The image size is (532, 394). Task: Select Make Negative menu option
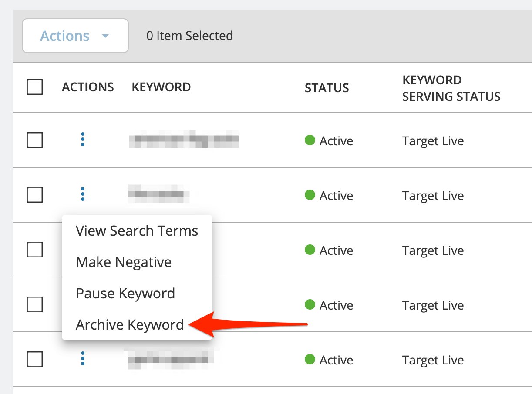click(124, 262)
